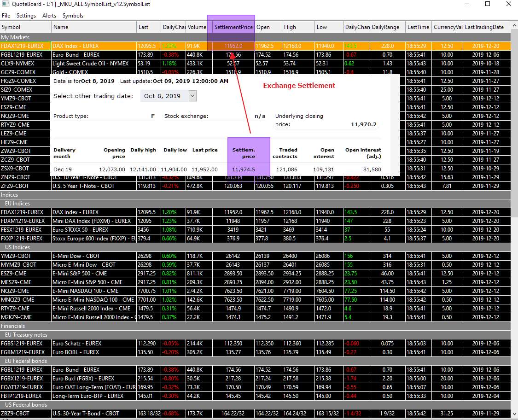Screen dimensions: 518x420
Task: Open the File menu
Action: point(6,16)
